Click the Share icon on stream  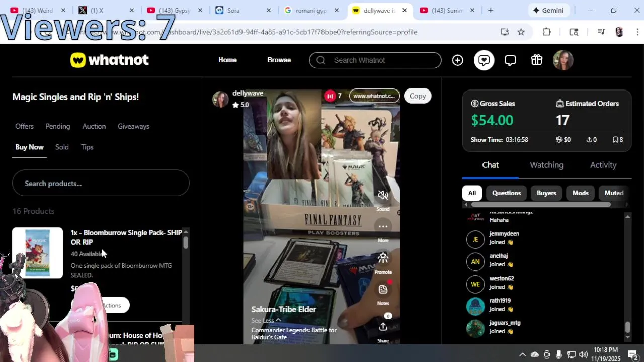pyautogui.click(x=383, y=327)
